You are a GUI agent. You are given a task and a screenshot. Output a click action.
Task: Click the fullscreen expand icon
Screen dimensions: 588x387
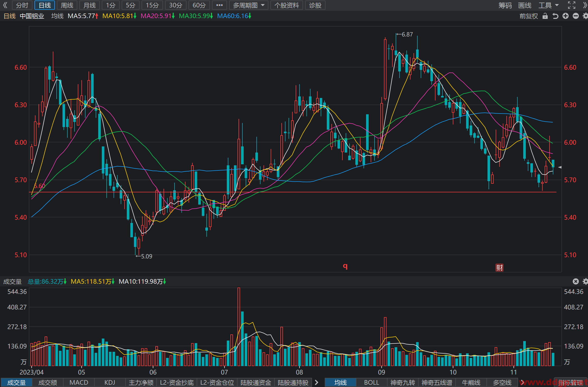coord(572,5)
